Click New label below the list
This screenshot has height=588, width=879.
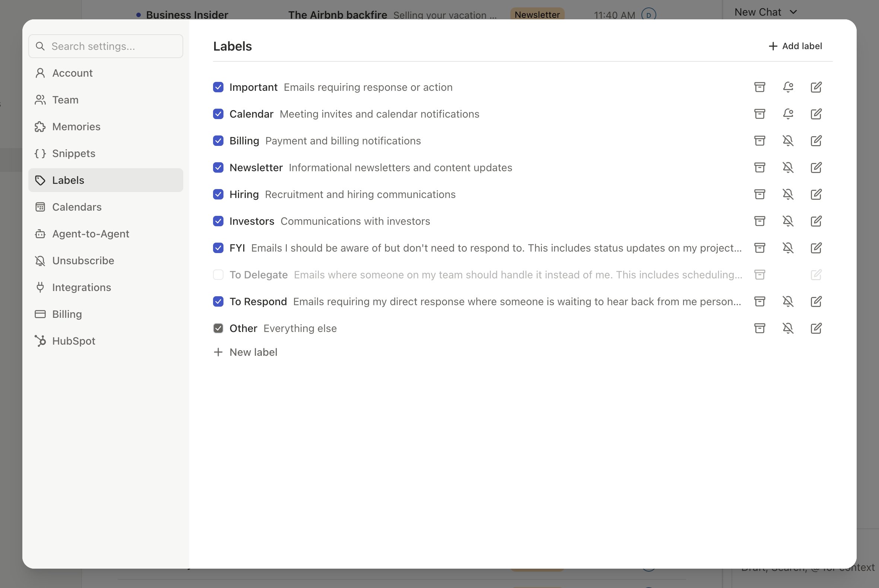(x=245, y=352)
